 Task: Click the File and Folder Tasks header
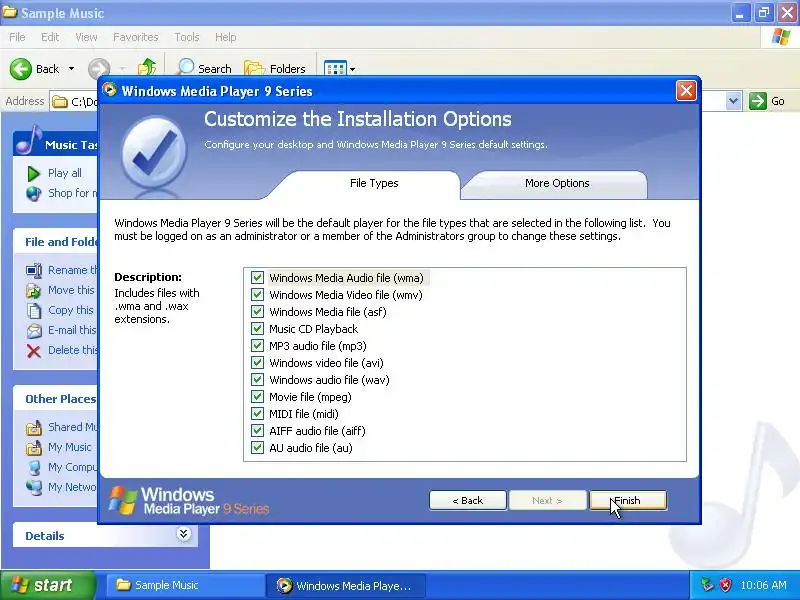(55, 242)
